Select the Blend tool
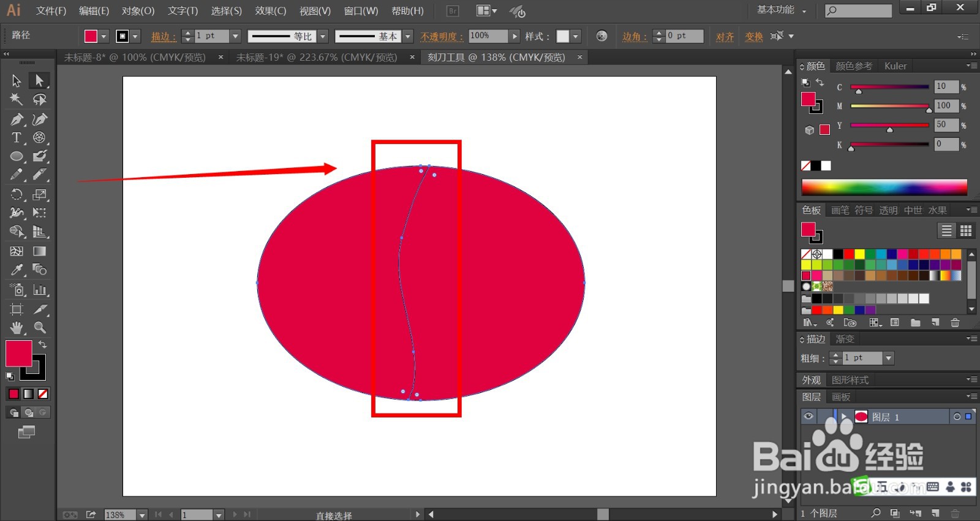Screen dimensions: 980x521 (x=40, y=270)
